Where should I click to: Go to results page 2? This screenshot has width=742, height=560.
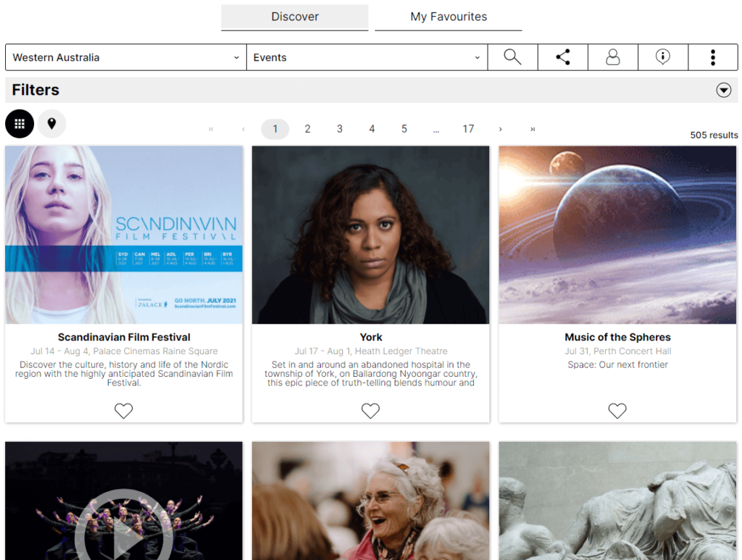(307, 129)
